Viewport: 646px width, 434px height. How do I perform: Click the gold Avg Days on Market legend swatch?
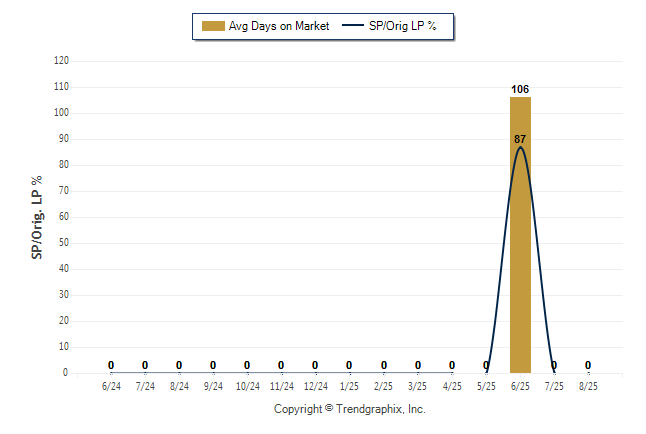tap(213, 26)
